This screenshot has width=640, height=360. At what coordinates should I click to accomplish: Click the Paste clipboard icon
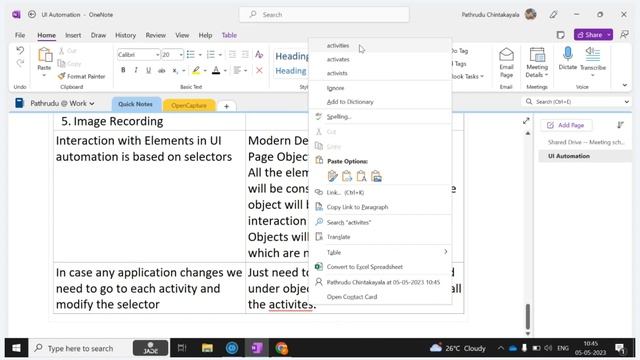coord(44,55)
